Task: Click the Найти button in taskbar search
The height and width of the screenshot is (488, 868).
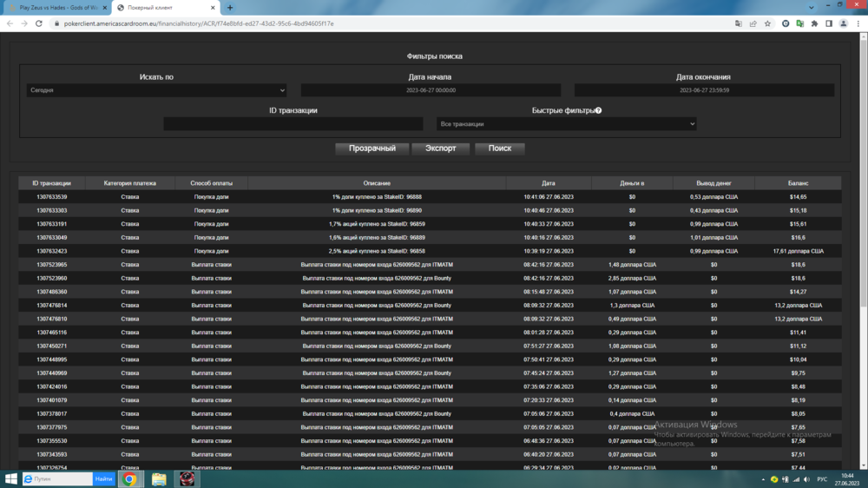Action: 103,479
